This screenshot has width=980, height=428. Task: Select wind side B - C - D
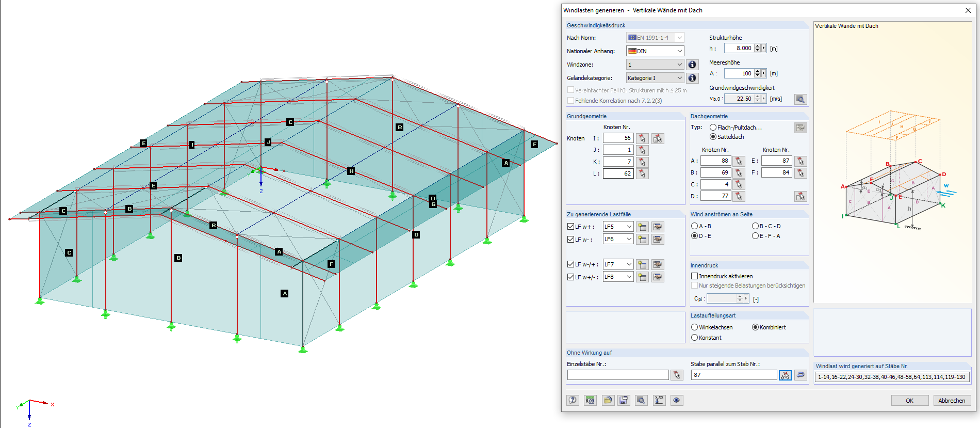pyautogui.click(x=755, y=226)
